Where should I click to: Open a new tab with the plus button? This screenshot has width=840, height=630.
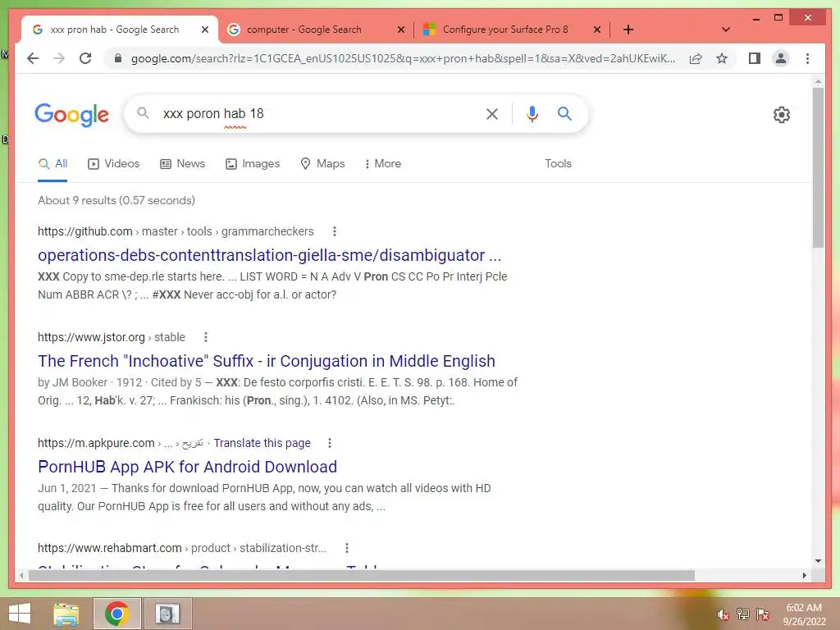click(628, 30)
